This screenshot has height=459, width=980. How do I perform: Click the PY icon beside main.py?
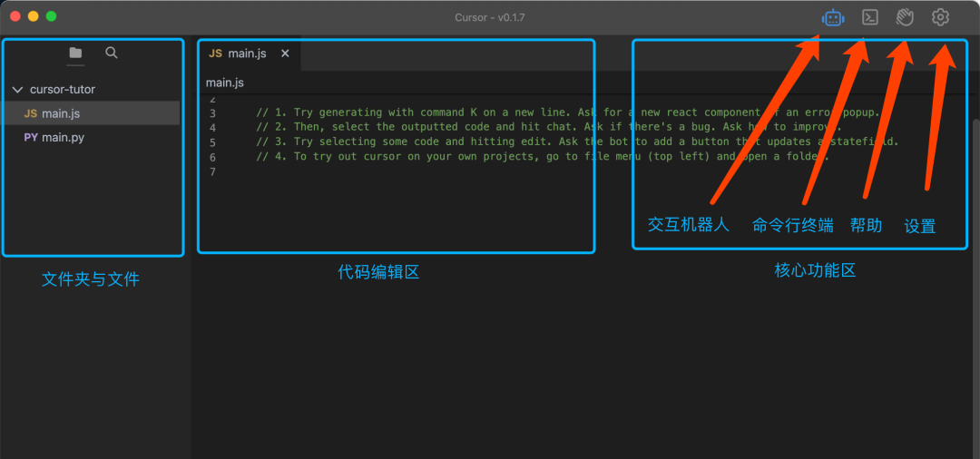point(31,137)
